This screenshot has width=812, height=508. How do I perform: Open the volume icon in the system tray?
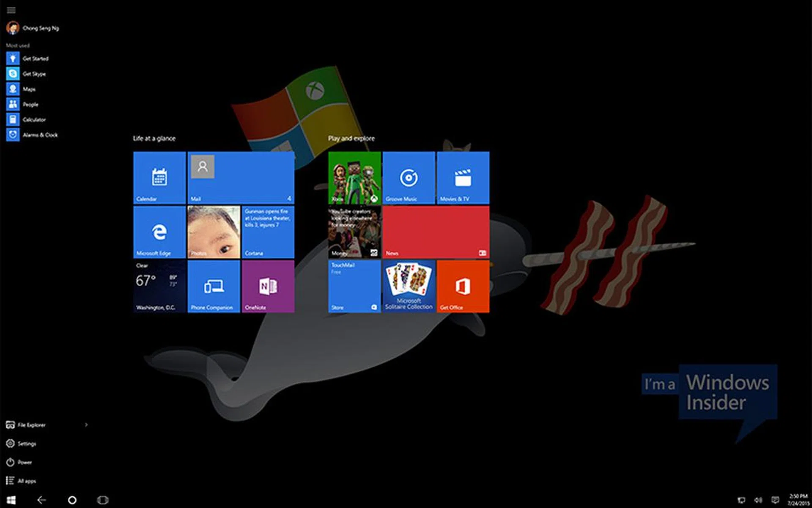tap(758, 500)
